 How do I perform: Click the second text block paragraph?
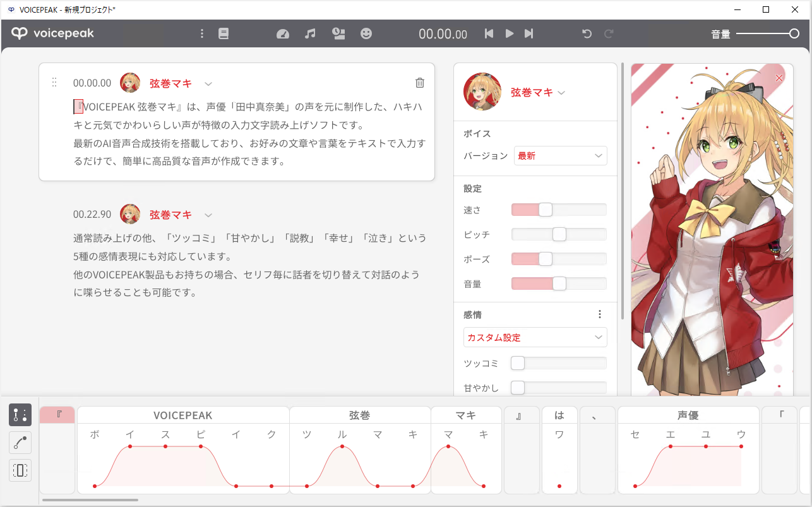[249, 265]
